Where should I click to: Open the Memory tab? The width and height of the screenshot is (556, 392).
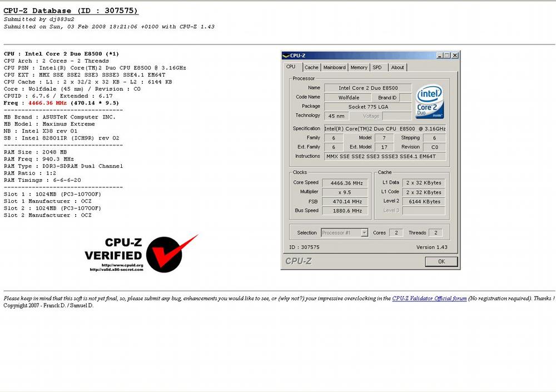coord(359,67)
